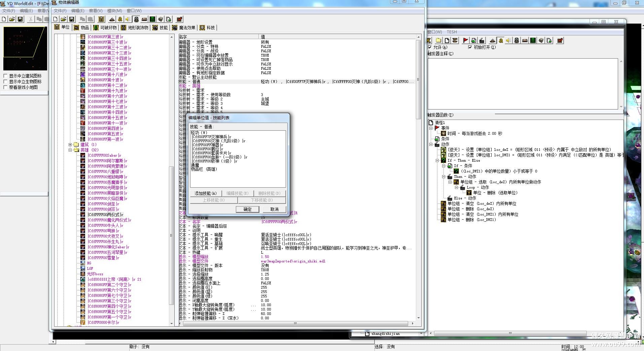Open Terrain Editor icon in Trigger Editor toolbar
The image size is (644, 351).
click(x=493, y=40)
